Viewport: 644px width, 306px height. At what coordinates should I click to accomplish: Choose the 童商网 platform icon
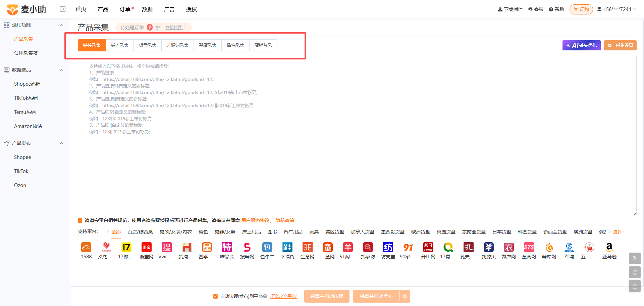coord(529,248)
